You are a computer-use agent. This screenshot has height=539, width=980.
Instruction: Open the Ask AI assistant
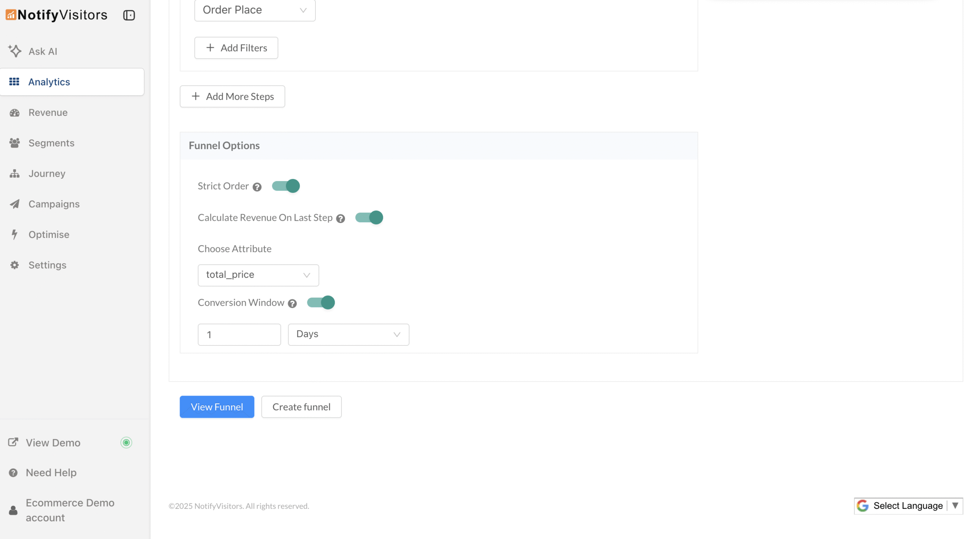(42, 51)
